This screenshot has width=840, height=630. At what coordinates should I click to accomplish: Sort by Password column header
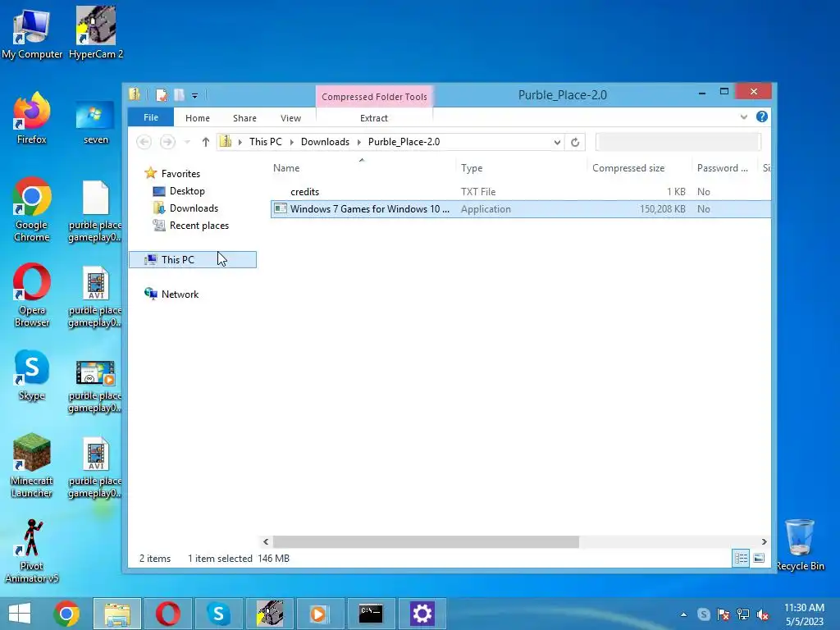(724, 167)
